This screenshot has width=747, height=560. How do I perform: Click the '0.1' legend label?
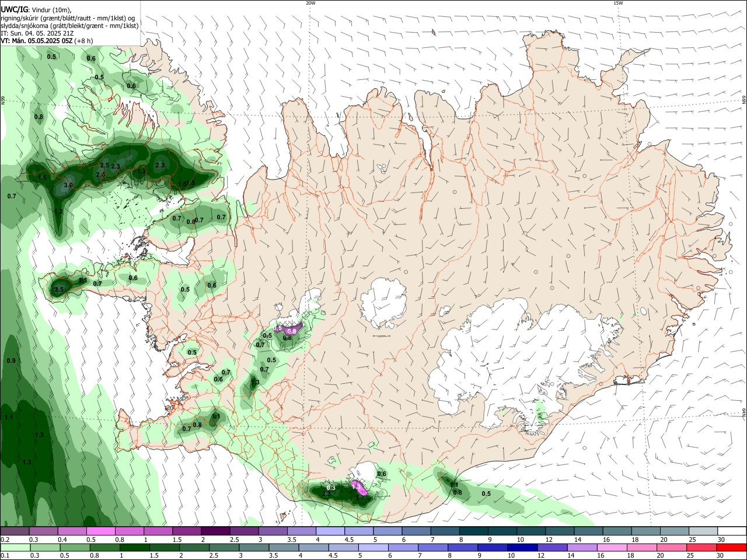pyautogui.click(x=5, y=556)
